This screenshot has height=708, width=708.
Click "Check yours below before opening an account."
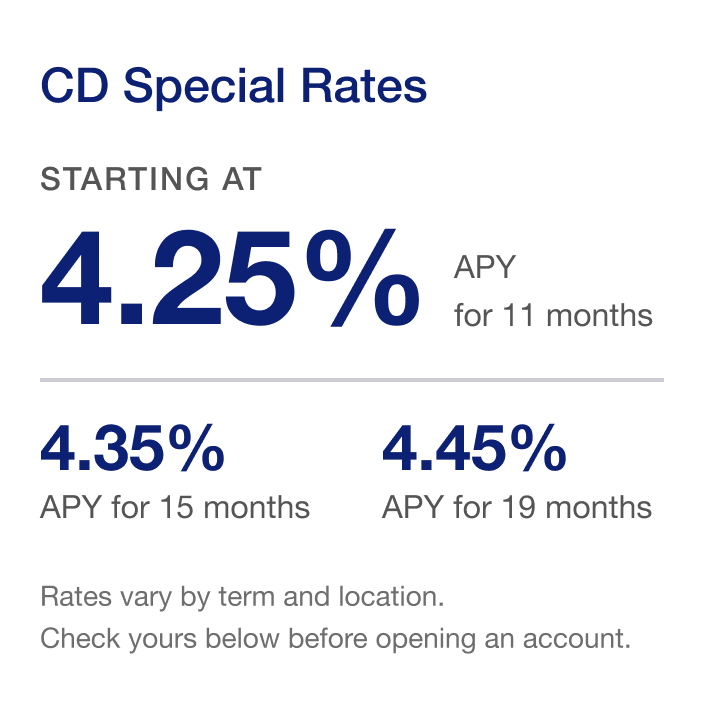point(336,639)
